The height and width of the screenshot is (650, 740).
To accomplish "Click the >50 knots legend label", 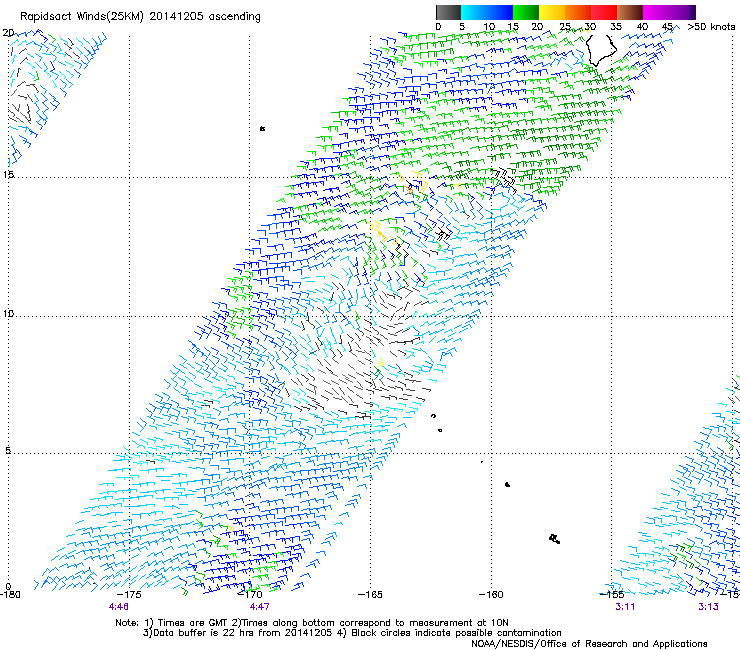I will [711, 26].
